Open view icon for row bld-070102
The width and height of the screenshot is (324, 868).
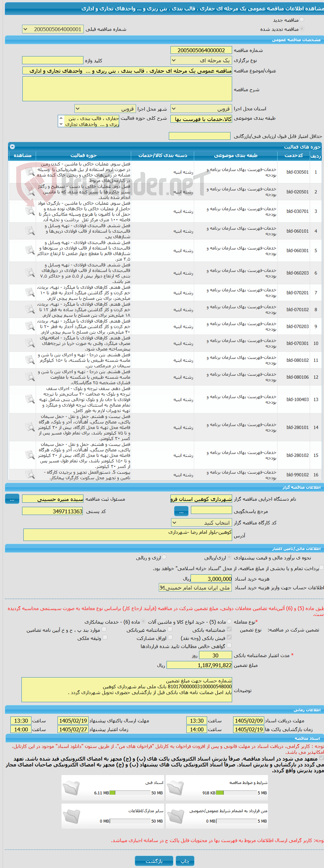[30, 310]
